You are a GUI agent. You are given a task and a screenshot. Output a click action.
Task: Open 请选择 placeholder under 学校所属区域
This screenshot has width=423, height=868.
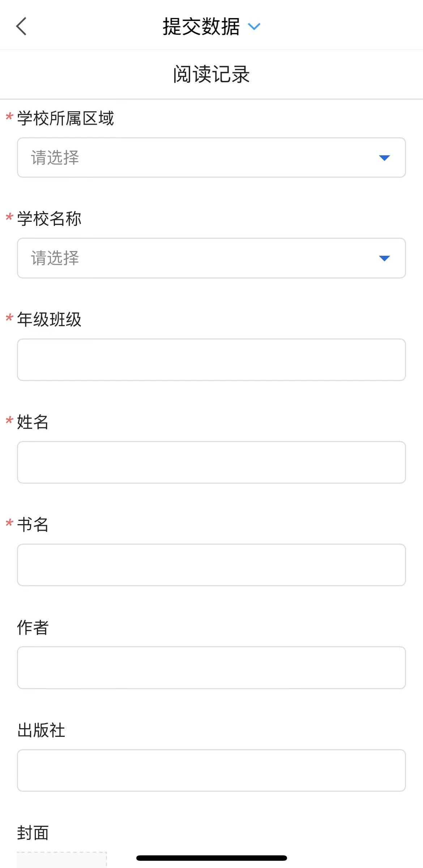click(55, 158)
